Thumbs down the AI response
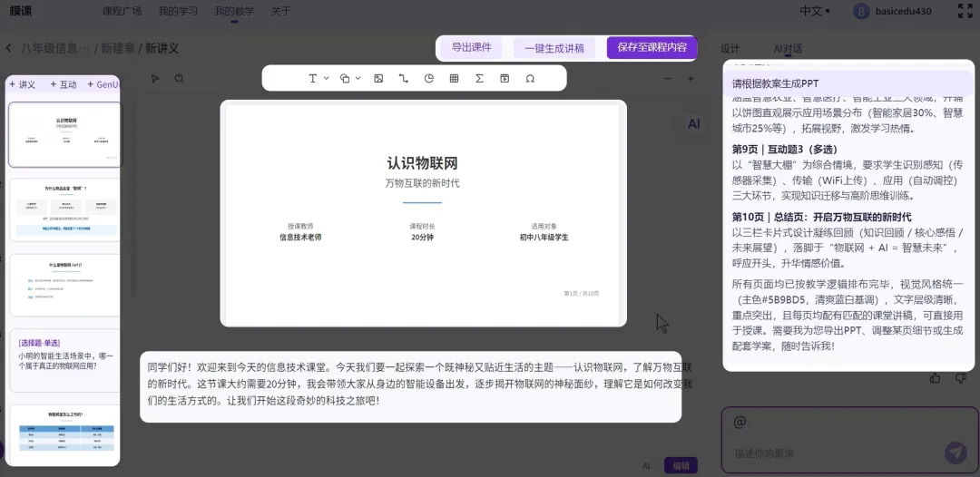This screenshot has width=980, height=477. pos(961,378)
